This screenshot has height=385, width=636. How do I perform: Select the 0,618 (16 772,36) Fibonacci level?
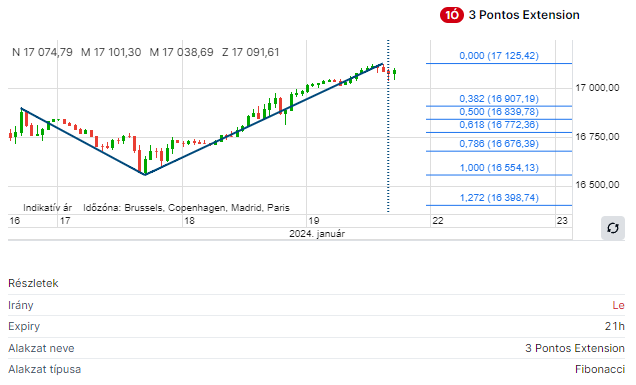[x=499, y=125]
